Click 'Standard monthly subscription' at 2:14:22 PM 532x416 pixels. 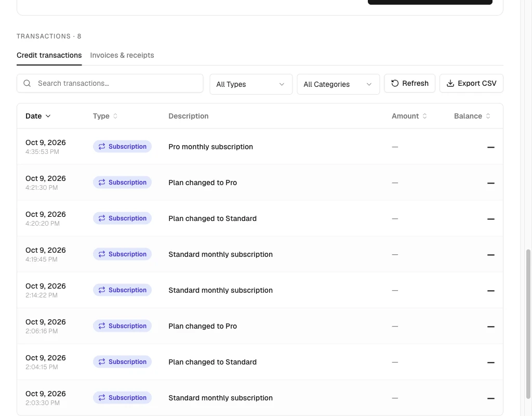click(220, 290)
